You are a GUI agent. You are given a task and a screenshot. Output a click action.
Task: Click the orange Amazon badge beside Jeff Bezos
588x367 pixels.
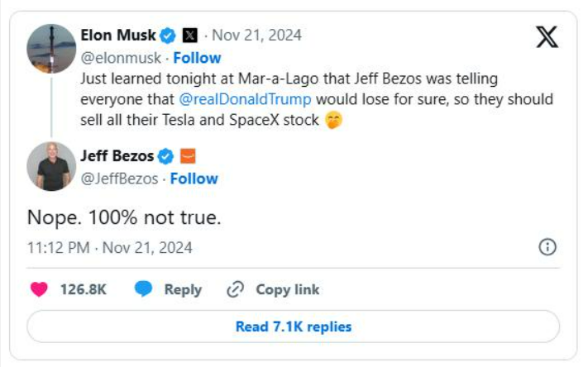pos(187,155)
